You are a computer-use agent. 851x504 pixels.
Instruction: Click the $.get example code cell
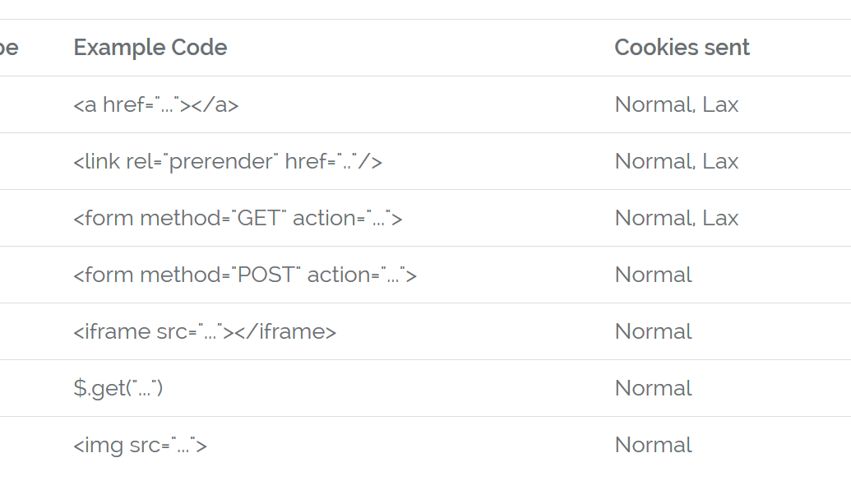pos(118,388)
